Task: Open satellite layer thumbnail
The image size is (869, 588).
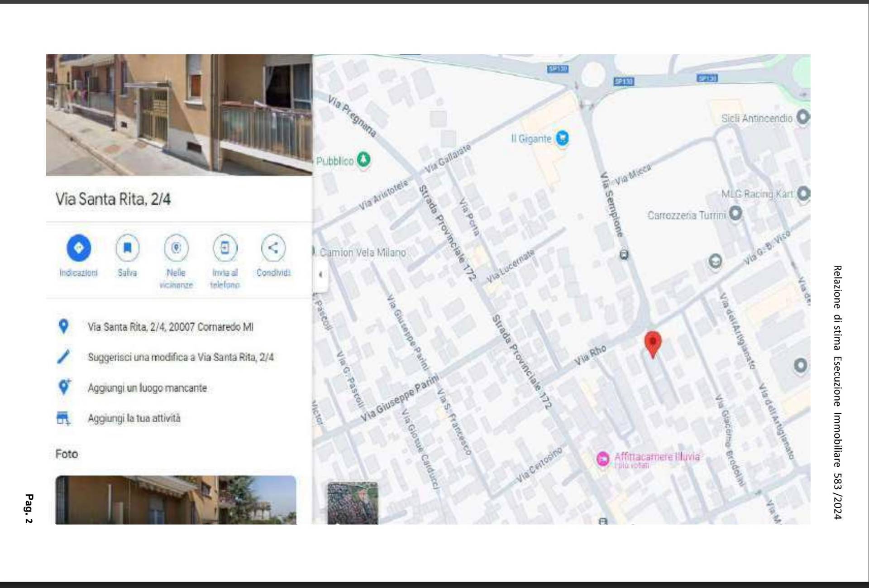Action: pos(353,503)
